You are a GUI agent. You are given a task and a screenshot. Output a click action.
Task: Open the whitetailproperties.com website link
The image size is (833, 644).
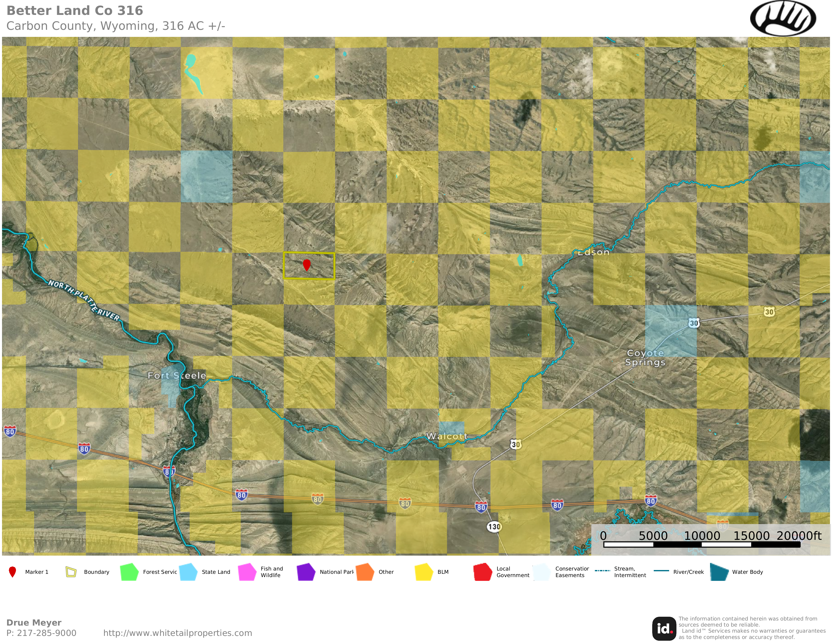point(178,633)
